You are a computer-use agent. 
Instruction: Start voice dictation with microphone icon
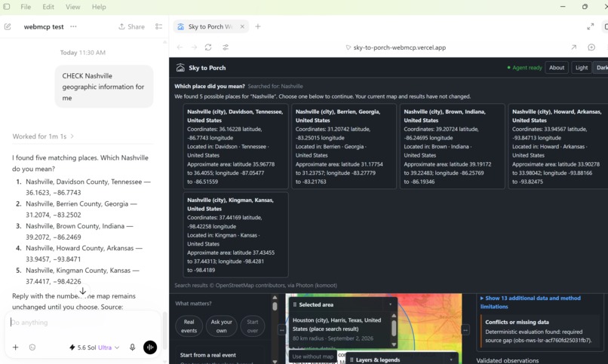(132, 347)
